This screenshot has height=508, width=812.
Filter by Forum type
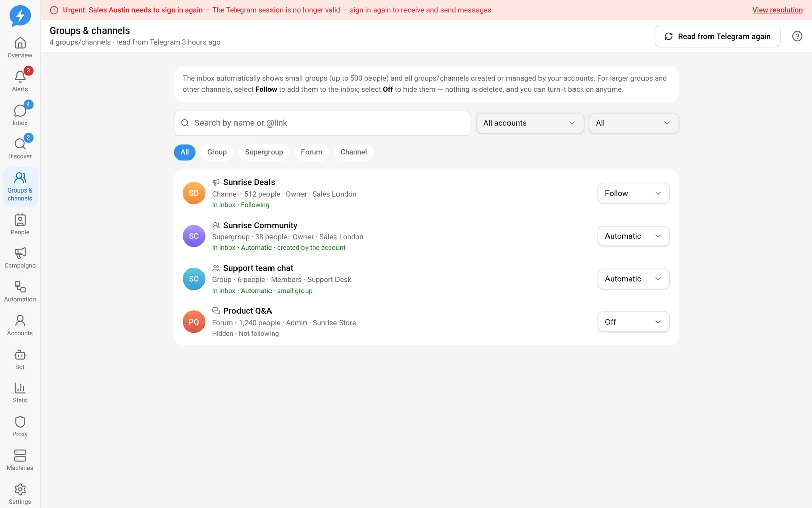point(312,152)
